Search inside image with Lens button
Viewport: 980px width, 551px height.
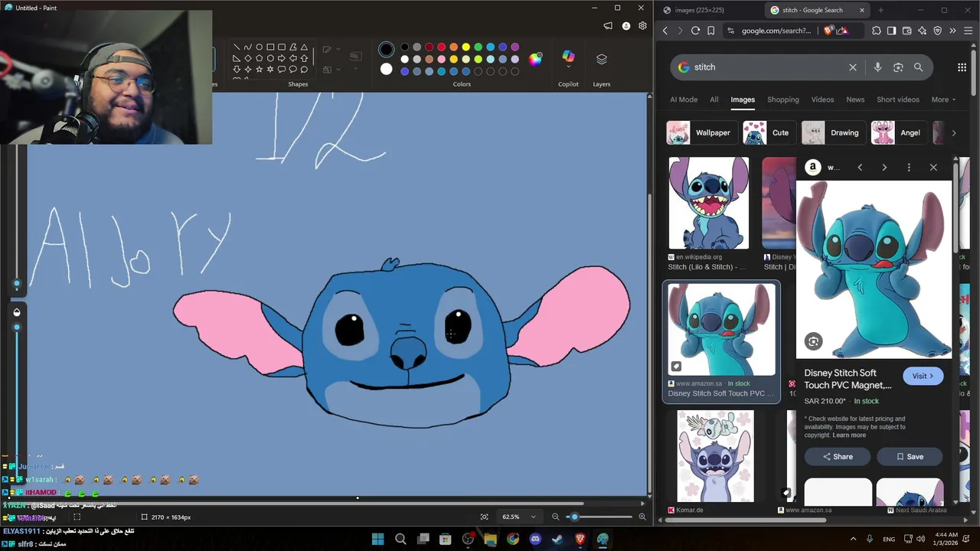pyautogui.click(x=813, y=342)
